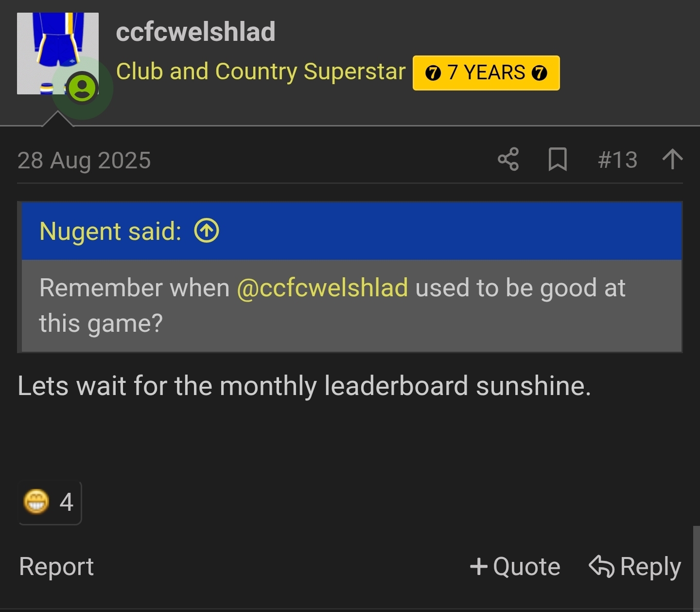Open the #13 post permalink
700x612 pixels.
click(617, 160)
